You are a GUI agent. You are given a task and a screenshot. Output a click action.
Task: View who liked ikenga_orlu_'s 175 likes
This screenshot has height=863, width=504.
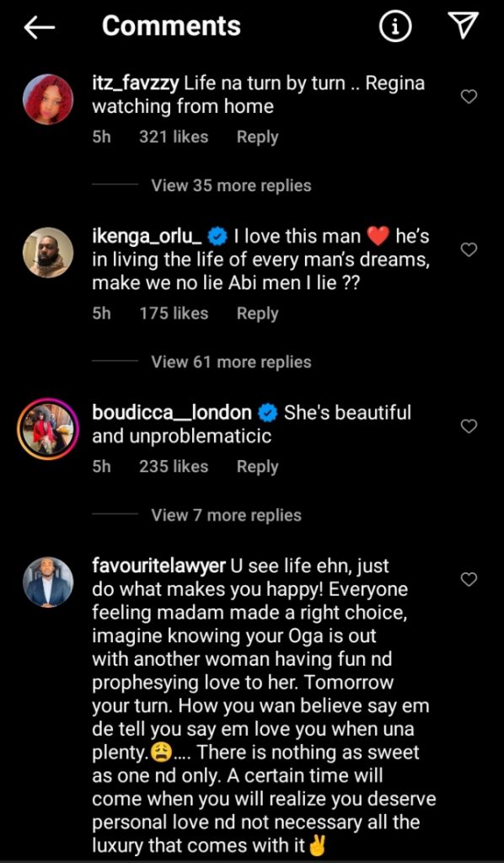[174, 313]
